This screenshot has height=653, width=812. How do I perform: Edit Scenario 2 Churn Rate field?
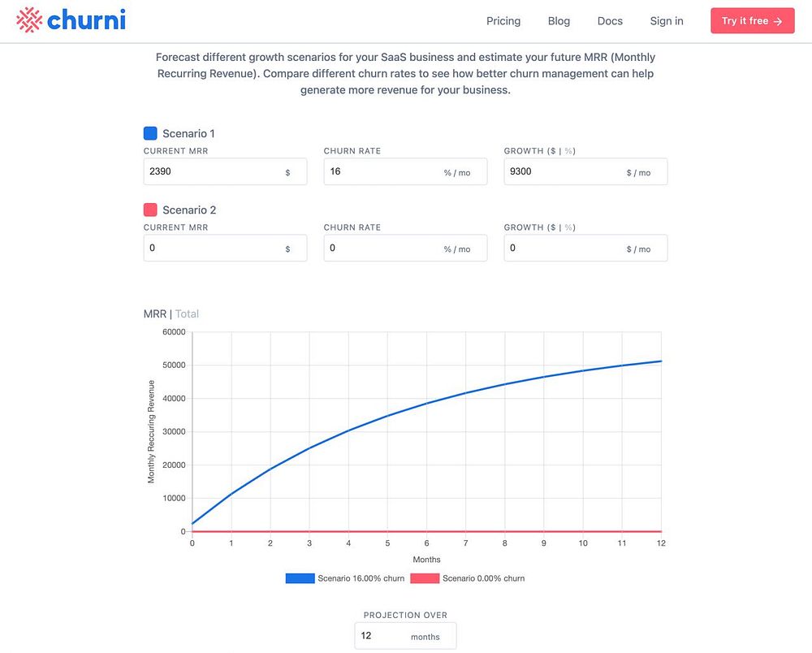click(x=405, y=248)
